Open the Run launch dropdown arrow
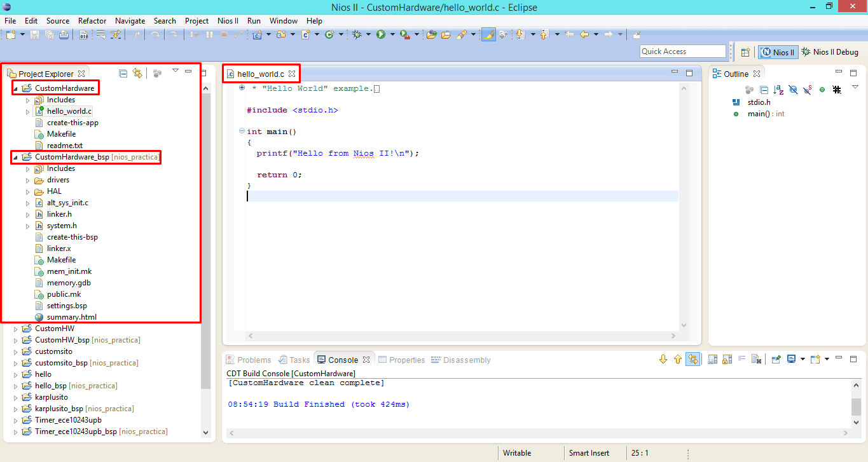868x462 pixels. coord(392,34)
